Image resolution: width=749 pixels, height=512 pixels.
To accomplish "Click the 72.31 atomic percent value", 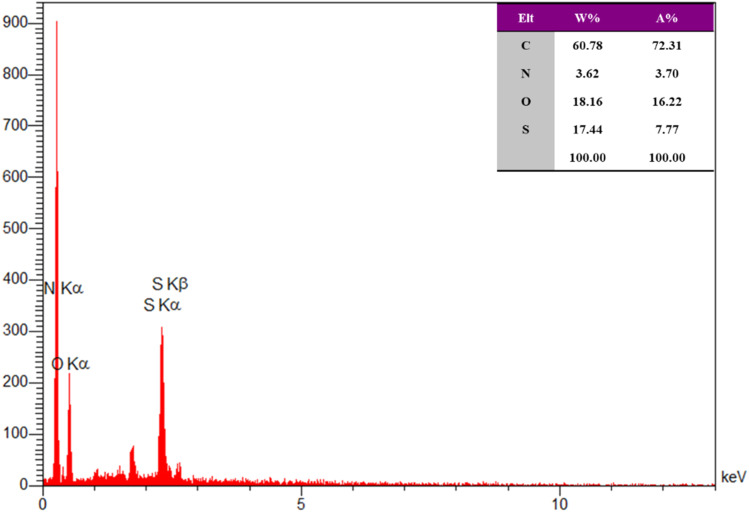I will (x=667, y=46).
